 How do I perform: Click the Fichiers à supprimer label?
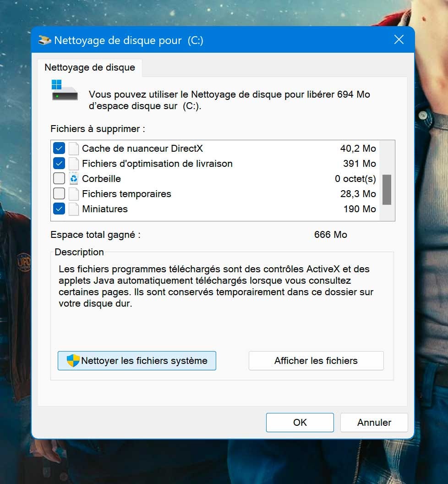coord(98,129)
